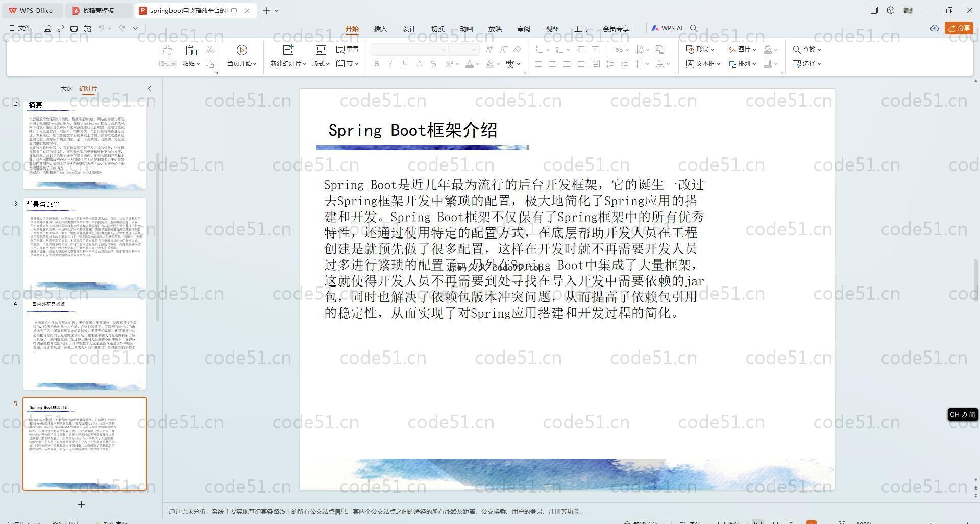Image resolution: width=980 pixels, height=524 pixels.
Task: Click the distributed alignment icon
Action: click(x=595, y=64)
